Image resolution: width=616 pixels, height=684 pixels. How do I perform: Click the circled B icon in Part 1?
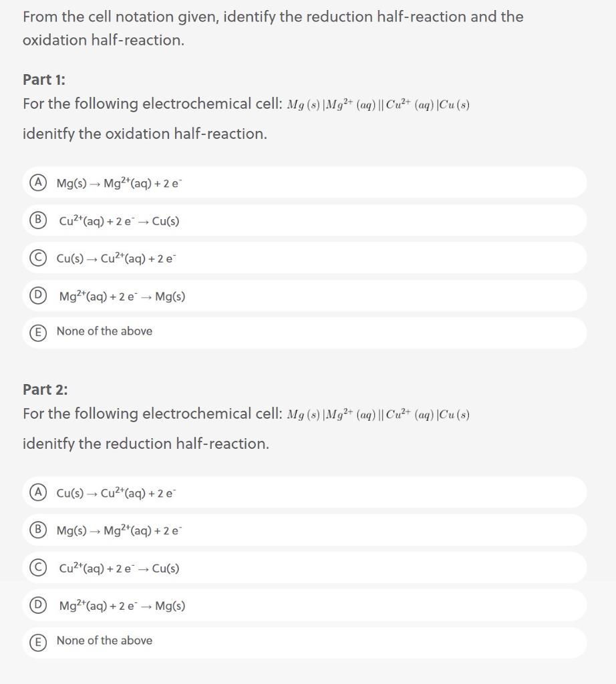38,220
